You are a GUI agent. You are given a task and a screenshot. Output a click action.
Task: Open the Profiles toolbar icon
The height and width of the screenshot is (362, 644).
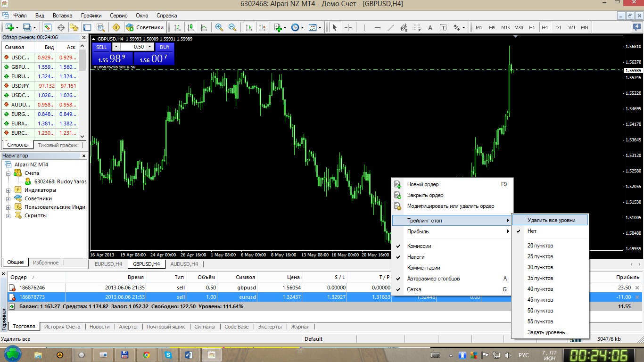click(27, 27)
